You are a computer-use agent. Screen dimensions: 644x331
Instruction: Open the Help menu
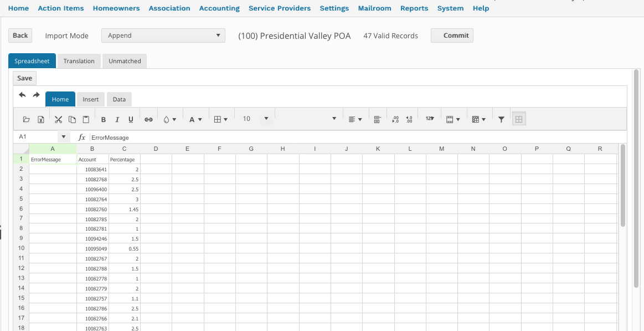tap(481, 8)
